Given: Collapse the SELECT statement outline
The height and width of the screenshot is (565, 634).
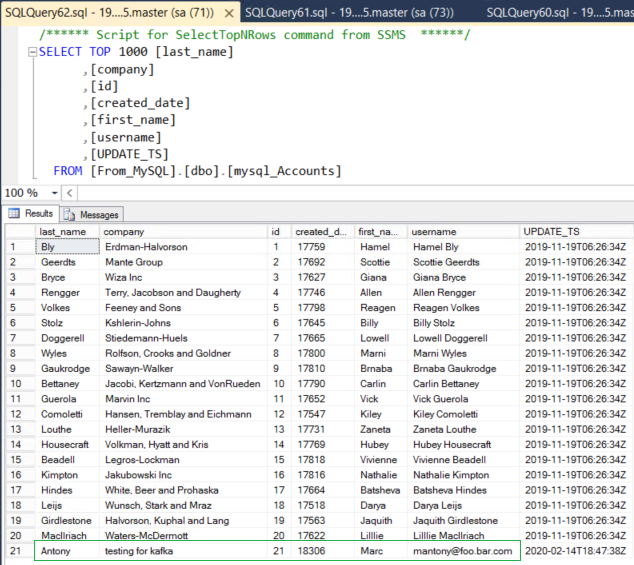Looking at the screenshot, I should [32, 52].
